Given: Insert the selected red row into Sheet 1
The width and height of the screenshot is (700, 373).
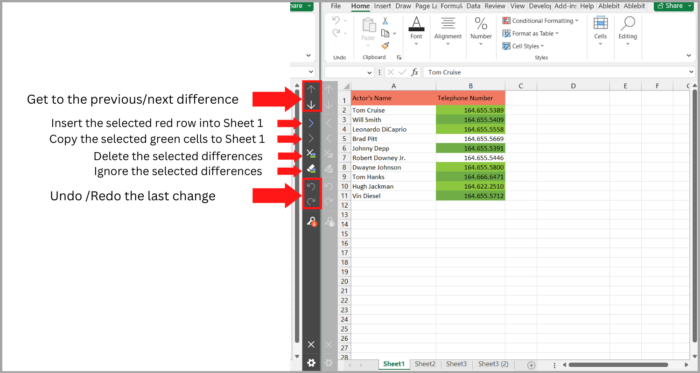Looking at the screenshot, I should pyautogui.click(x=311, y=123).
